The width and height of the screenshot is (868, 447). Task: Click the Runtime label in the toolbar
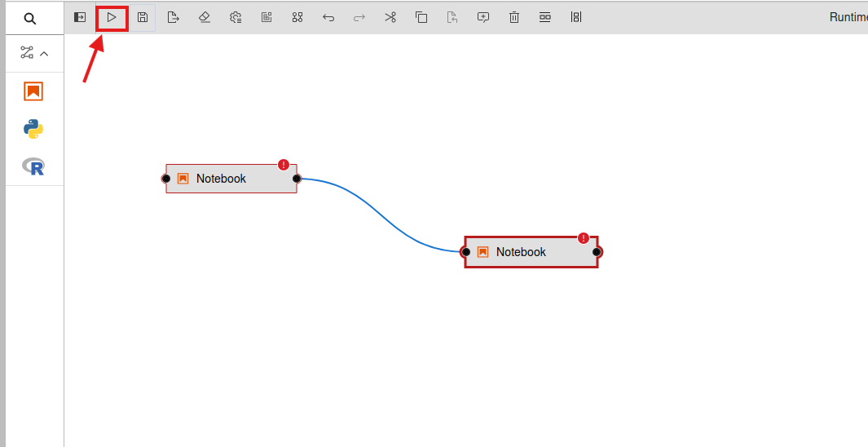tap(848, 17)
